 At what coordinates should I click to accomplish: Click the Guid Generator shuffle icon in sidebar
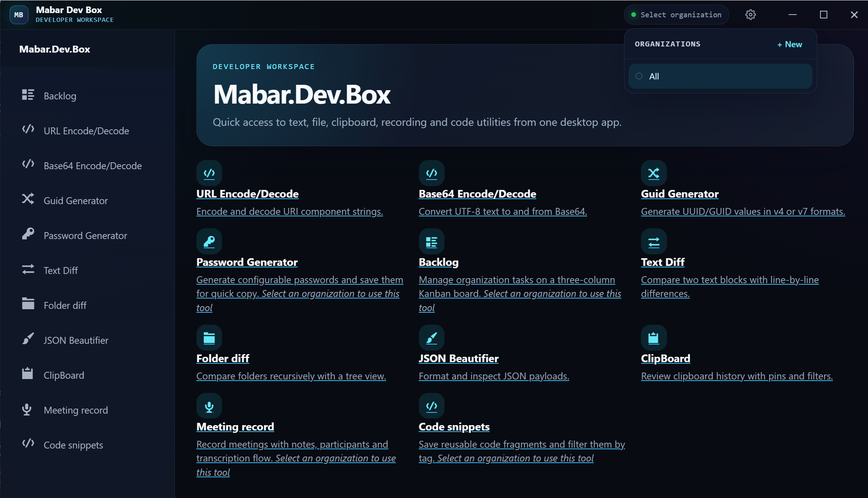[28, 199]
